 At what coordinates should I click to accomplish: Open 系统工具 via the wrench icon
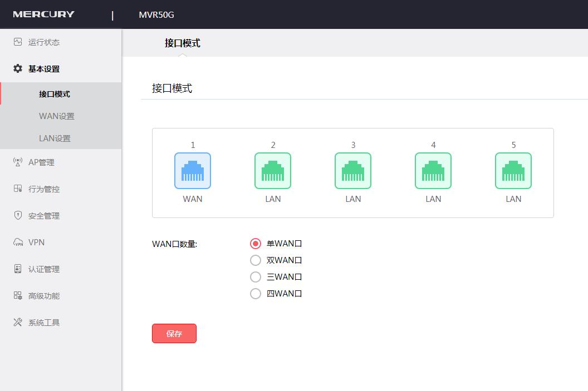click(17, 322)
